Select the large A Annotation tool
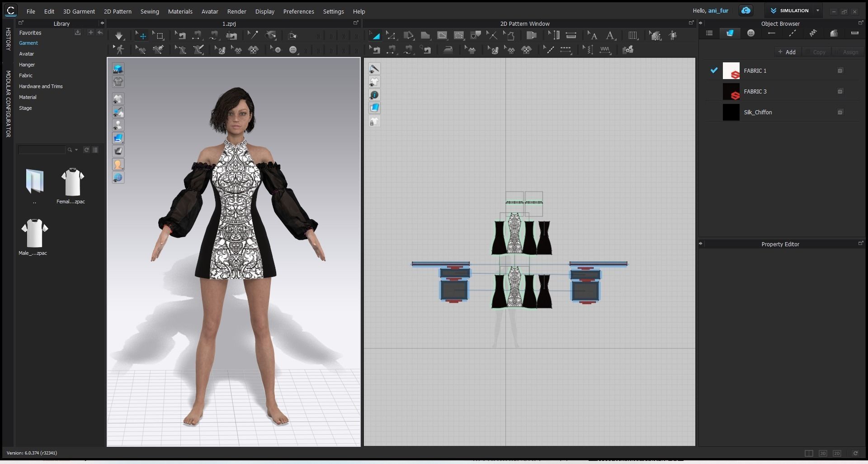The height and width of the screenshot is (464, 868). [x=611, y=36]
